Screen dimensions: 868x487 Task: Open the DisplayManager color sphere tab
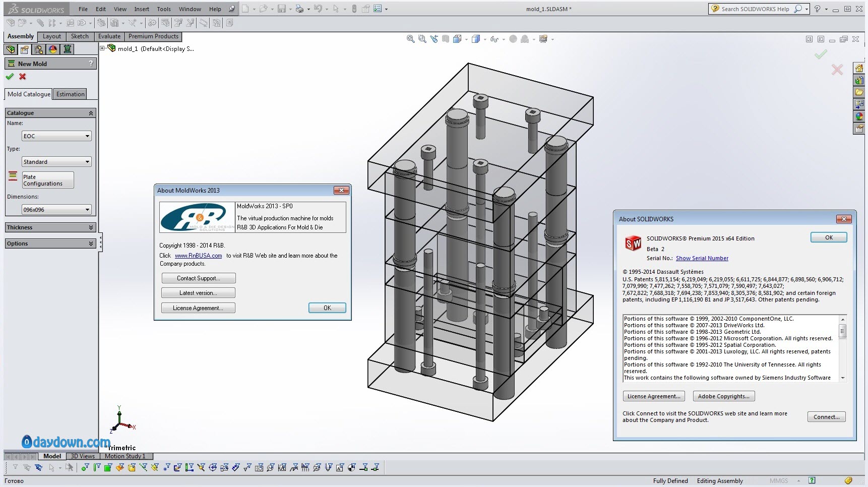coord(53,49)
